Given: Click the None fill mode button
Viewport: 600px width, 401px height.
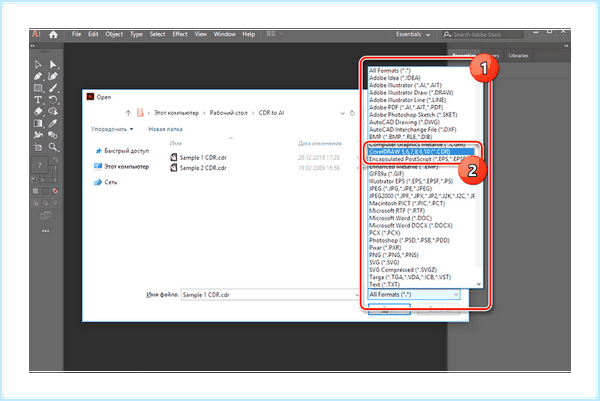Looking at the screenshot, I should click(x=55, y=191).
